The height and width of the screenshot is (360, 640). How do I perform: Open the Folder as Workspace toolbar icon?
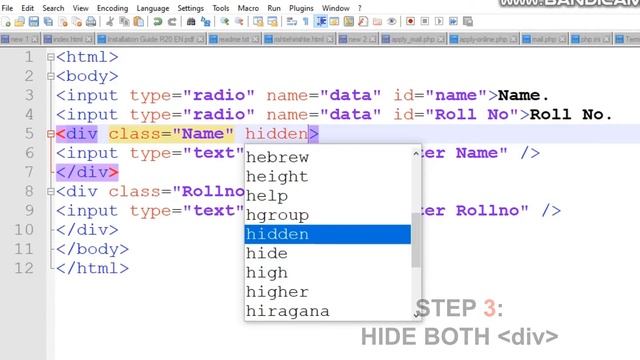378,22
